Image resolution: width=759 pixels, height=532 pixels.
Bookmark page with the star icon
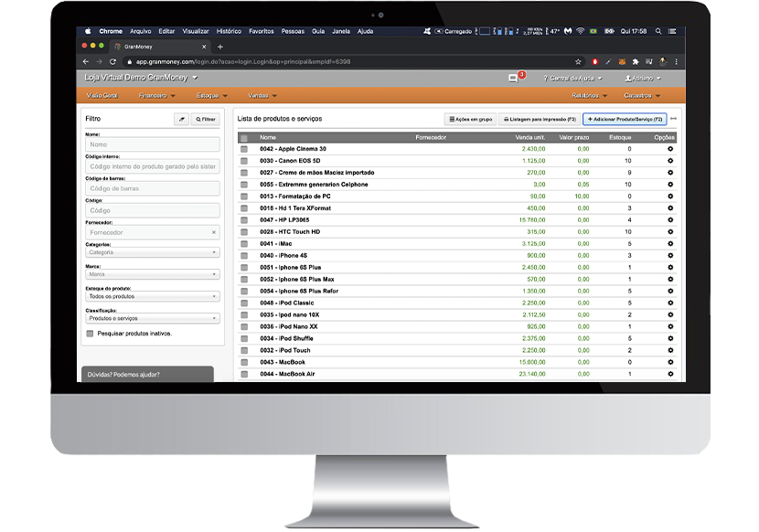[577, 62]
